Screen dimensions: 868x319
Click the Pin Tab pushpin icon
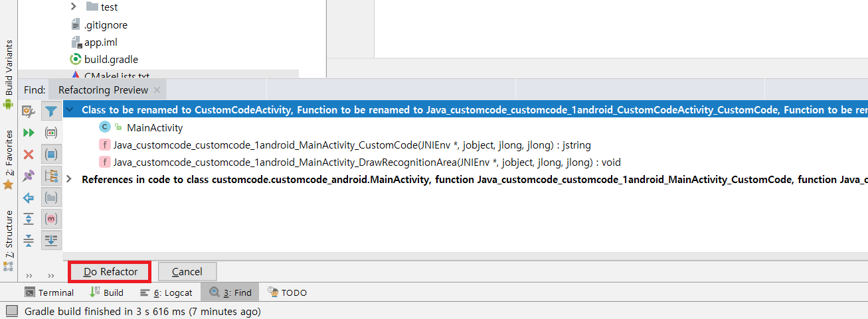(29, 176)
